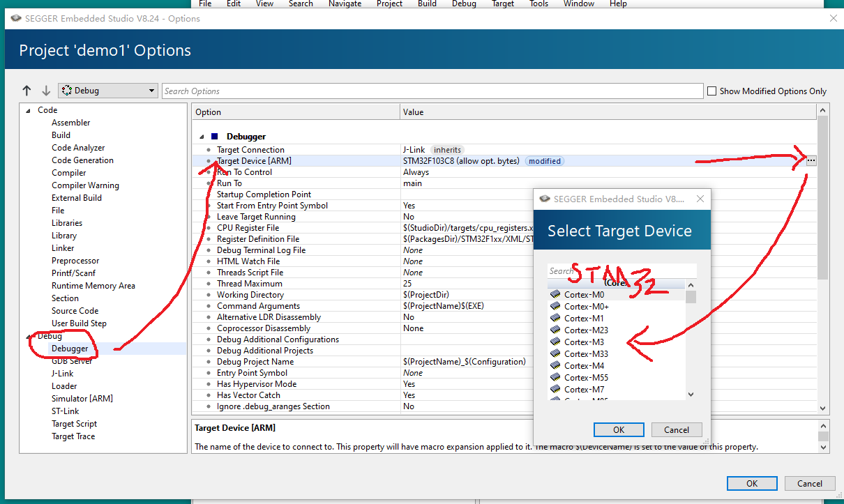Click options list scrollbar down arrow
The width and height of the screenshot is (844, 504).
823,408
